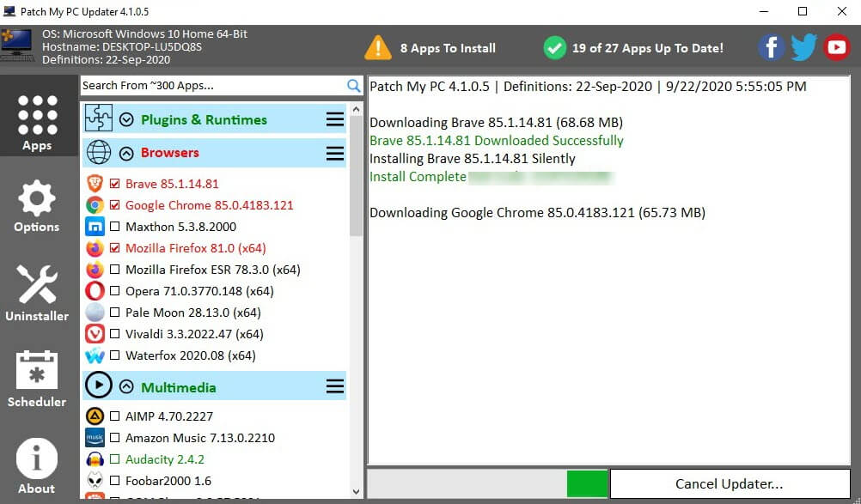Collapse the Multimedia category
This screenshot has height=504, width=861.
coord(127,387)
